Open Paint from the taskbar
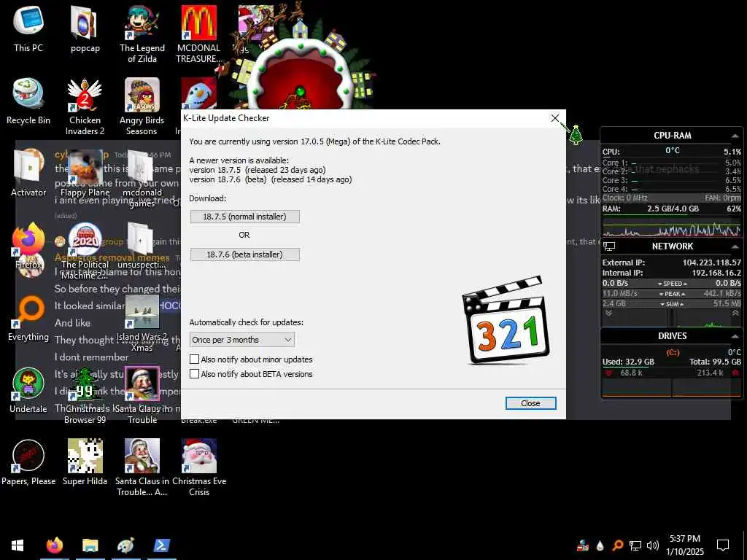 [125, 545]
